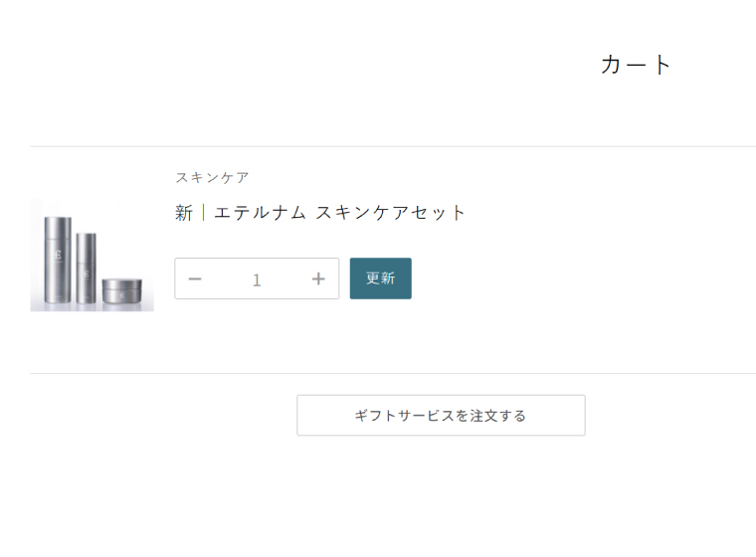Click the quantity field showing 1
Viewport: 756px width, 557px height.
point(257,279)
